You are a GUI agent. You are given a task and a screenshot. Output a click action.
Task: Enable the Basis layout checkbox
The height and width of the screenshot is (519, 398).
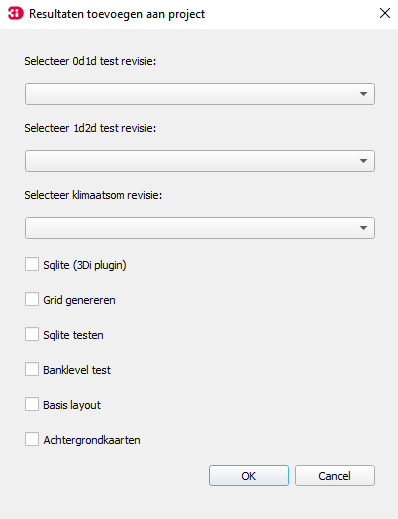(32, 404)
